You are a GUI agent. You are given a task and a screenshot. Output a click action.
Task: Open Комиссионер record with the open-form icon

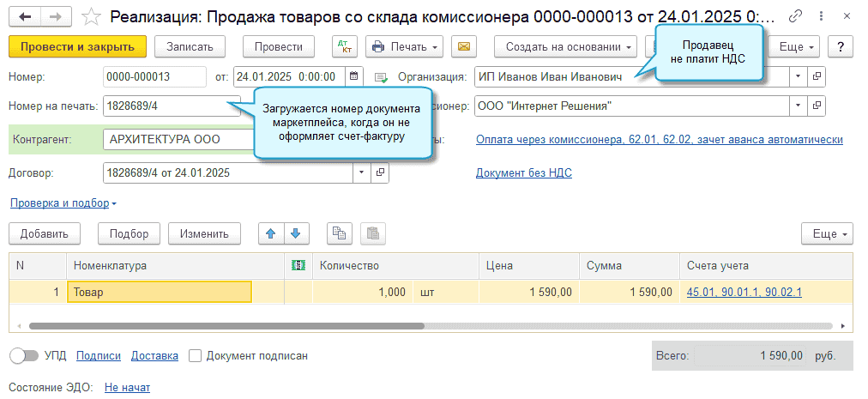816,106
